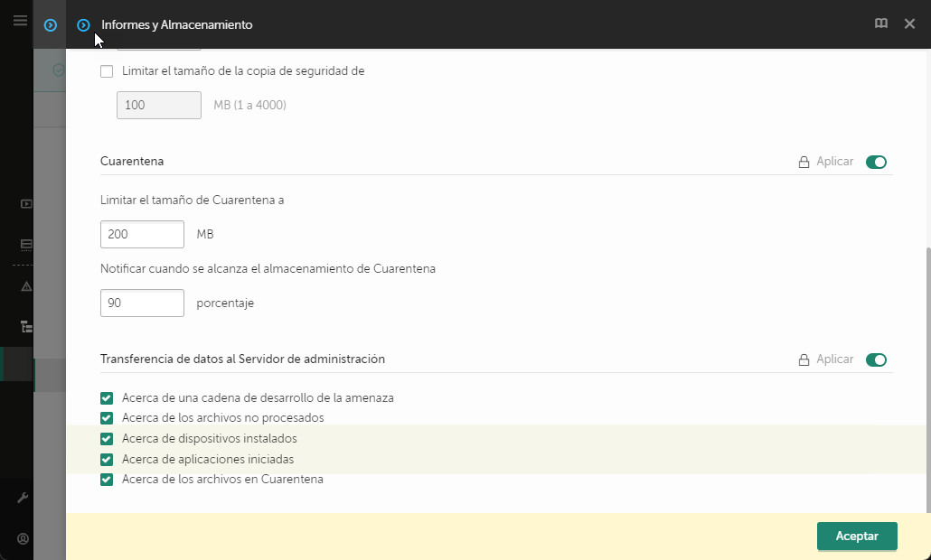The height and width of the screenshot is (560, 931).
Task: Uncheck Acerca de los archivos en Cuarentena
Action: 107,480
